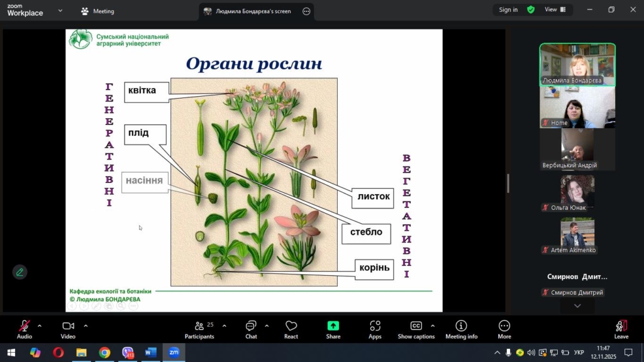Toggle Show captions button
The image size is (644, 362).
tap(416, 329)
